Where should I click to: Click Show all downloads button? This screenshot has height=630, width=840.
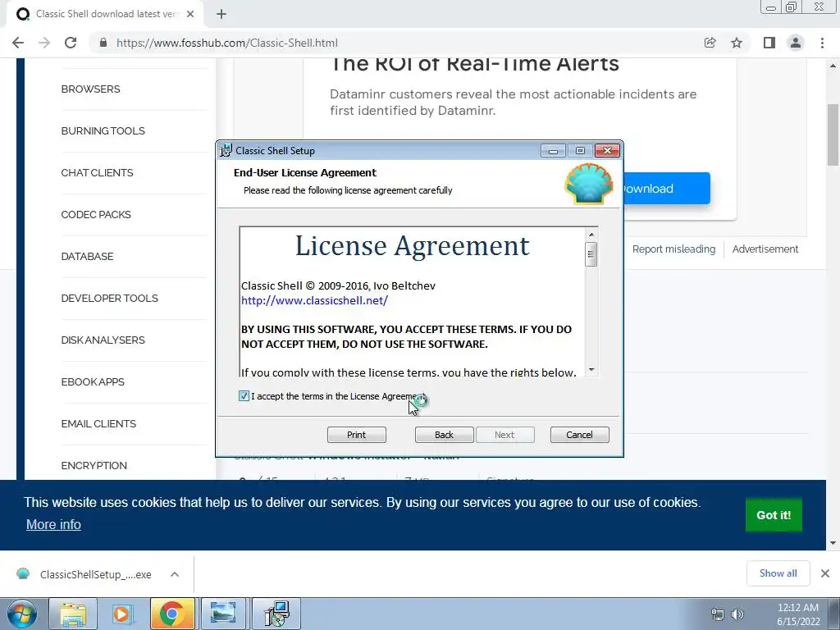click(778, 573)
